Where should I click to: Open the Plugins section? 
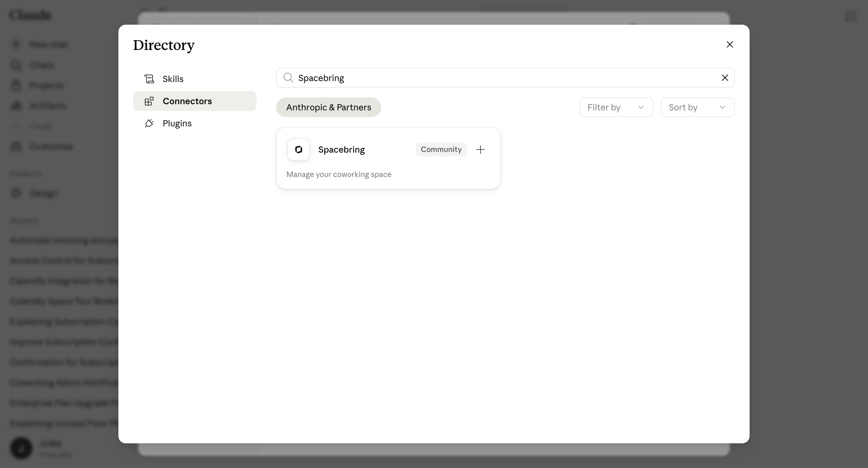(x=194, y=123)
